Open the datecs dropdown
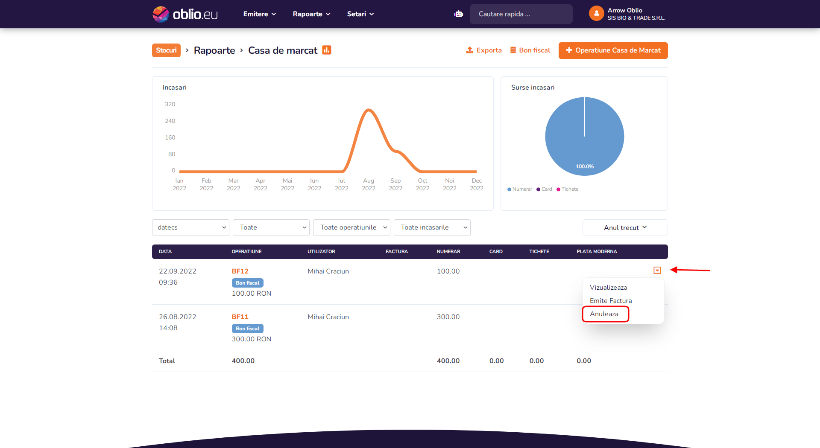 click(x=191, y=227)
